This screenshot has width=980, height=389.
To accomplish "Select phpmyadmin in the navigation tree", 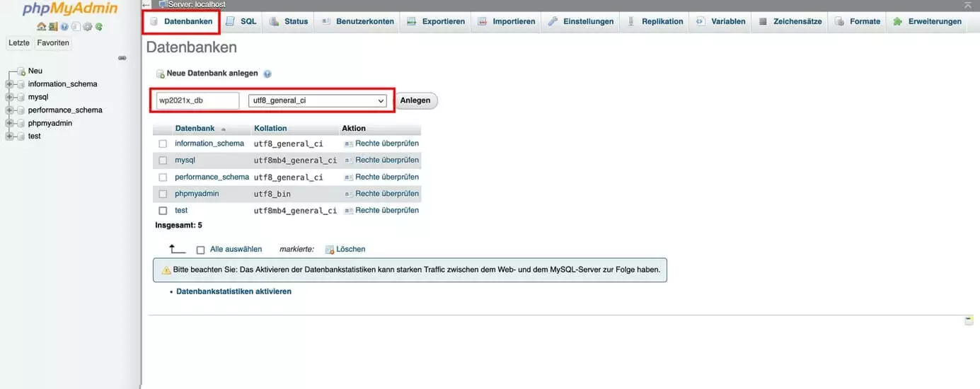I will (49, 123).
